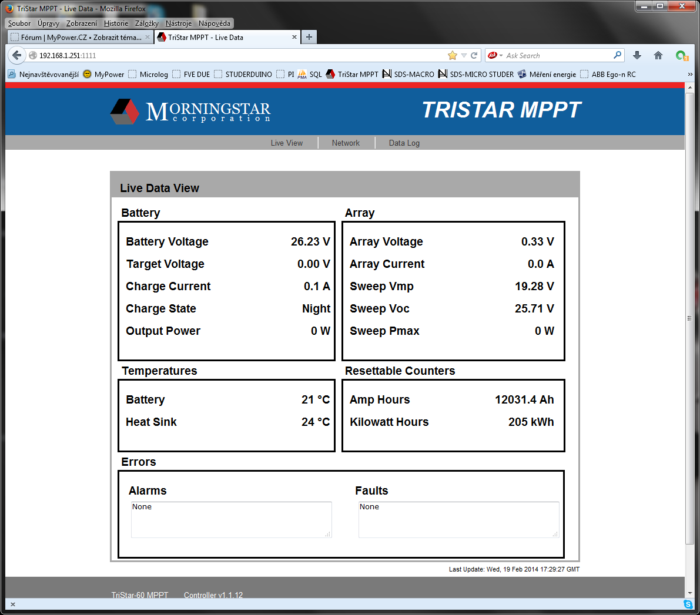Open the Network page link
Viewport: 700px width, 615px height.
pyautogui.click(x=346, y=143)
